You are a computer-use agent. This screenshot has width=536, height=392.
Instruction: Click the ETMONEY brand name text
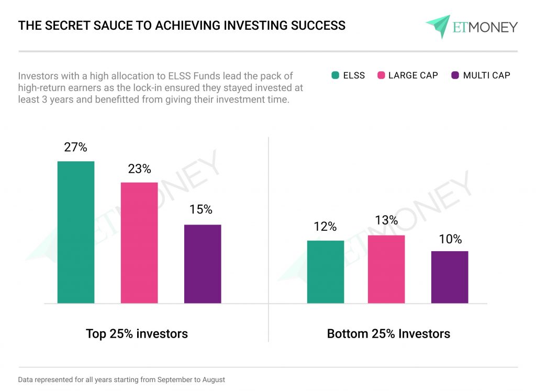(485, 27)
